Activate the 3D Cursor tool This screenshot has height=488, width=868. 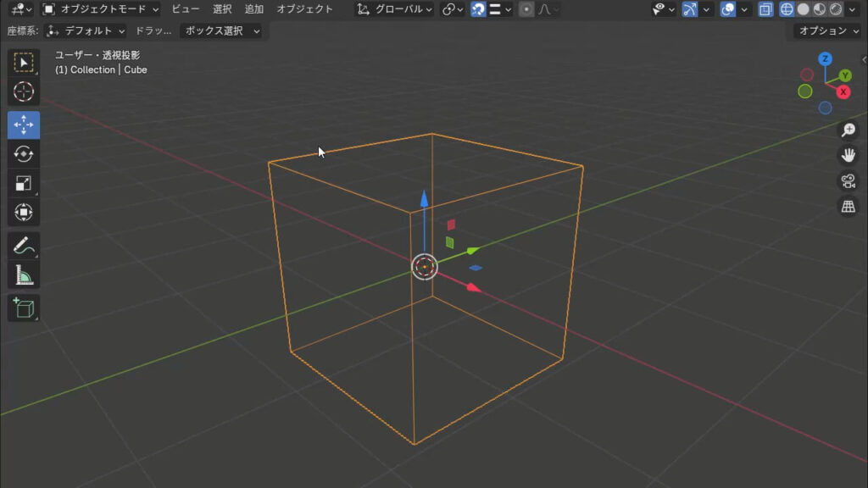(23, 91)
